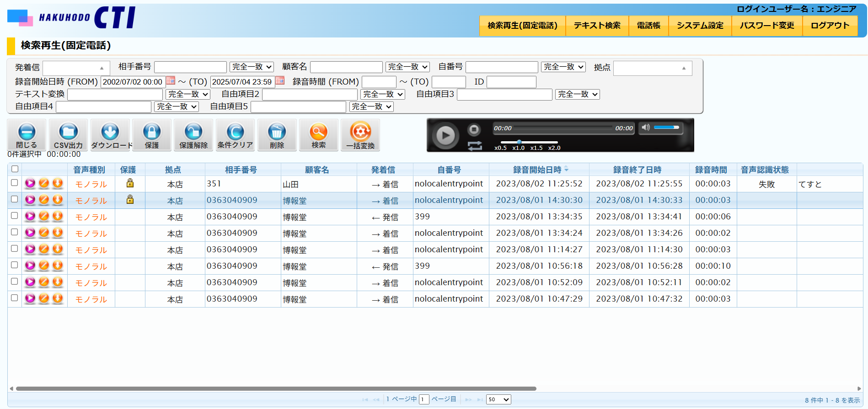Image resolution: width=868 pixels, height=409 pixels.
Task: Select checkbox for the 13:34:35 recording row
Action: [x=15, y=216]
